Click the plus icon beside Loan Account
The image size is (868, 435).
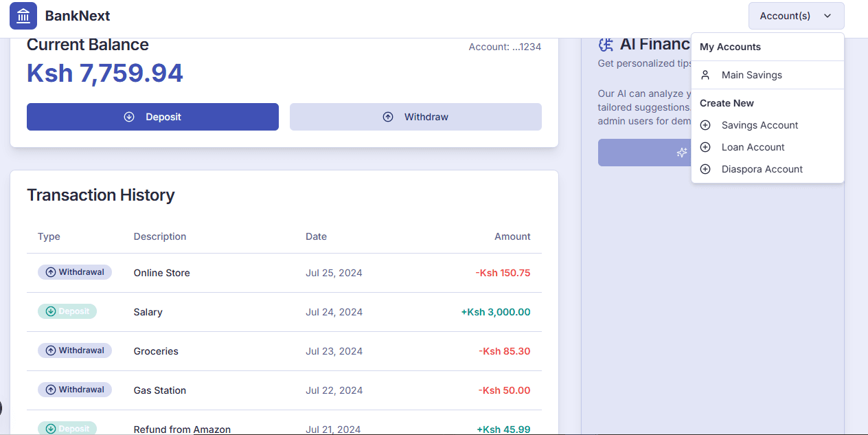[705, 147]
